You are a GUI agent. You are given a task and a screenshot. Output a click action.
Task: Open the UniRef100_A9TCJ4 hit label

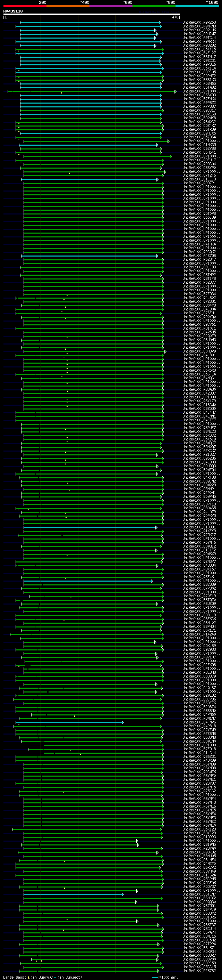click(199, 38)
